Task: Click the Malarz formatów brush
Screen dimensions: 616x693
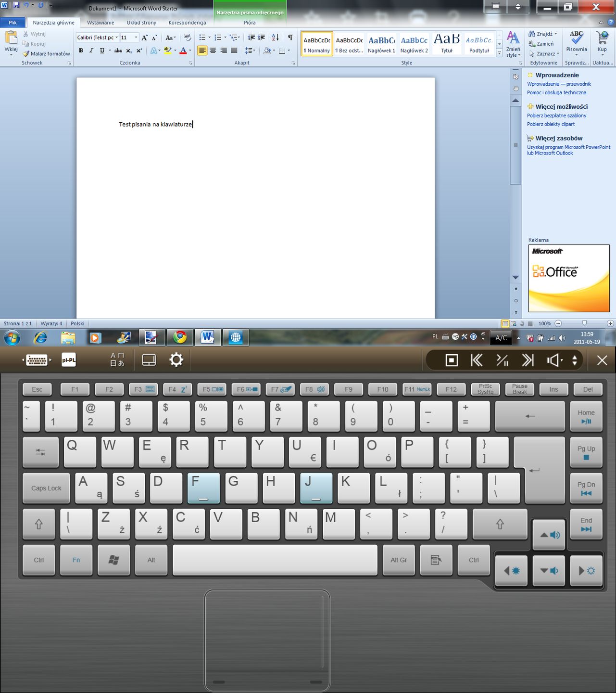Action: pyautogui.click(x=46, y=54)
